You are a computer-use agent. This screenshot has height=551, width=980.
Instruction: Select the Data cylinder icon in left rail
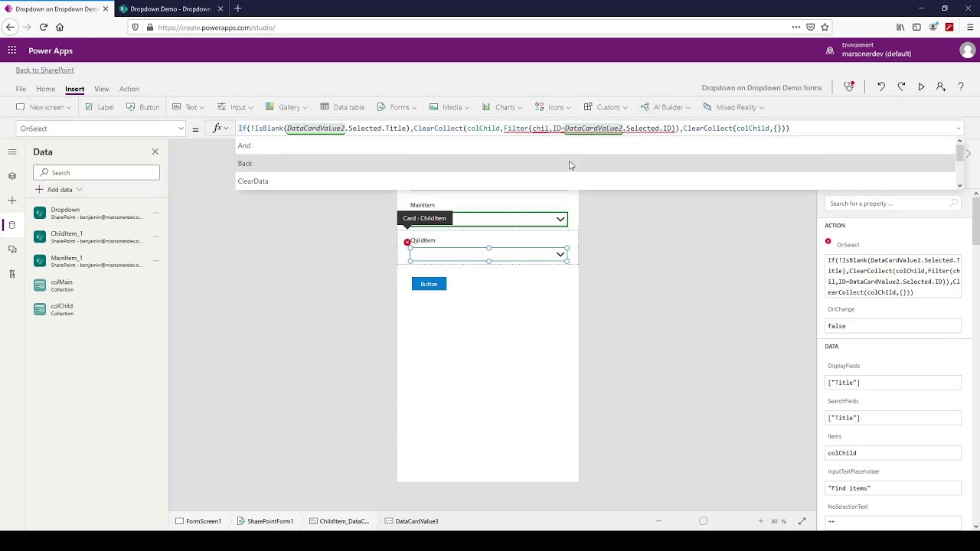pyautogui.click(x=12, y=225)
